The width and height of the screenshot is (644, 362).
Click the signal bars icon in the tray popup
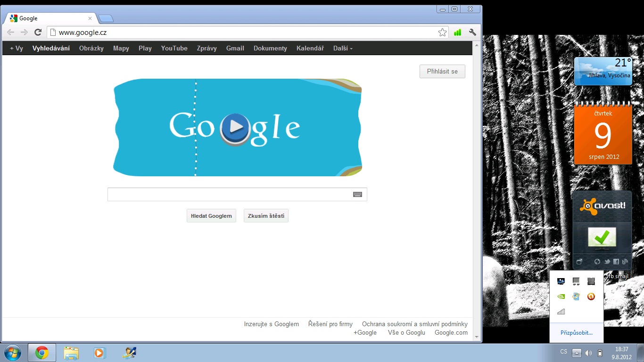561,312
